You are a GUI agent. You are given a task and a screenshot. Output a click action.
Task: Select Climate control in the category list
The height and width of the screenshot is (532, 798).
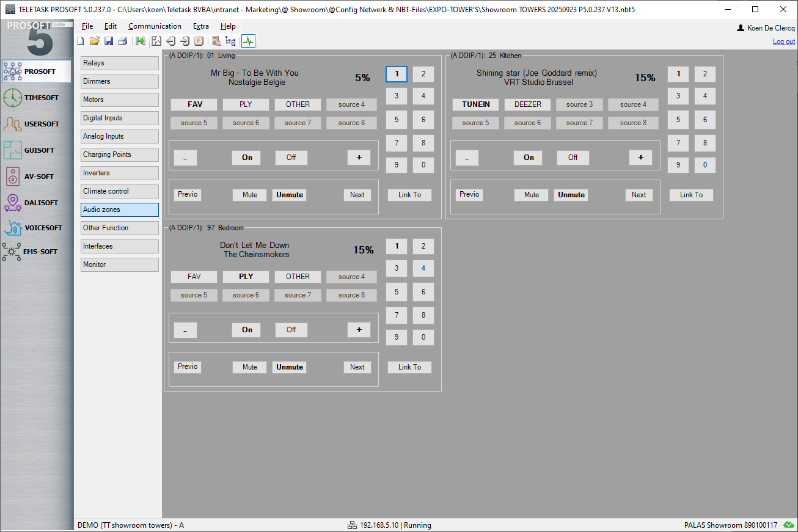(120, 191)
